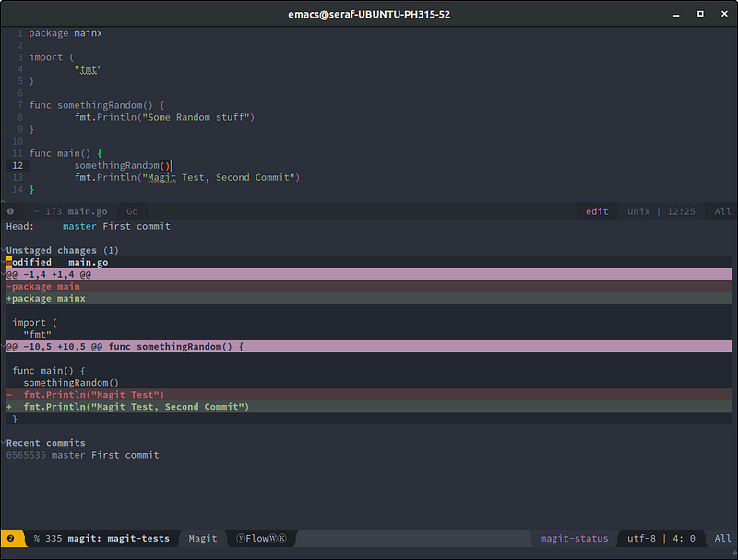Maximize the Emacs window

(700, 14)
